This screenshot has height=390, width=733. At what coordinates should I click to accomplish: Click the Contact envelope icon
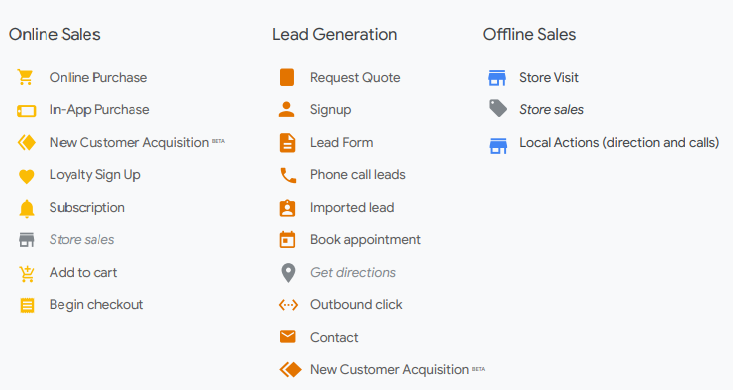(x=287, y=337)
